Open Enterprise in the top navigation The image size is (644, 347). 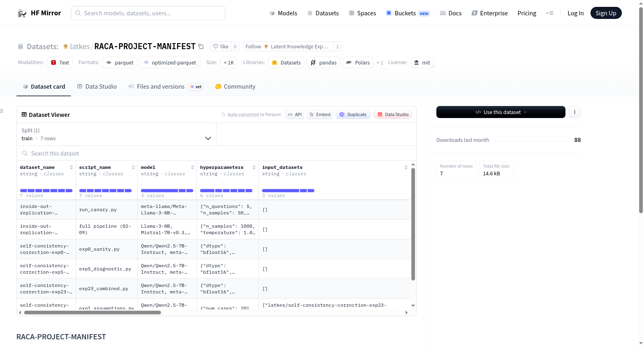[489, 13]
